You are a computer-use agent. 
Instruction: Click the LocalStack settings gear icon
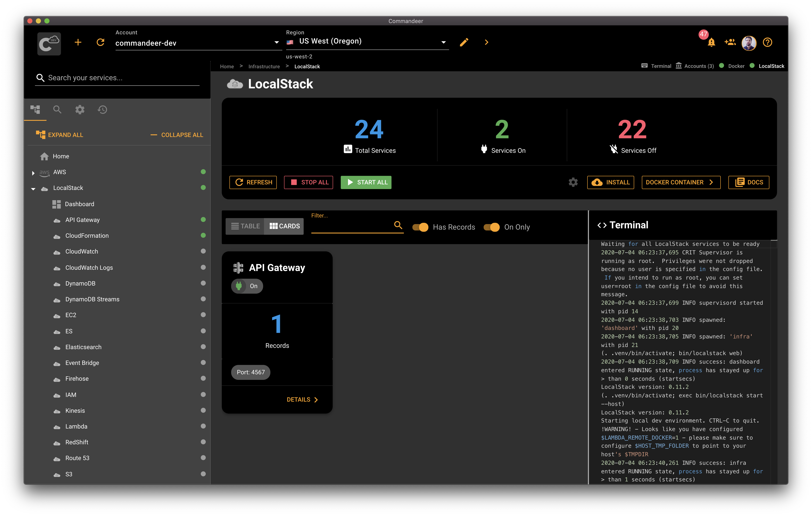coord(573,182)
